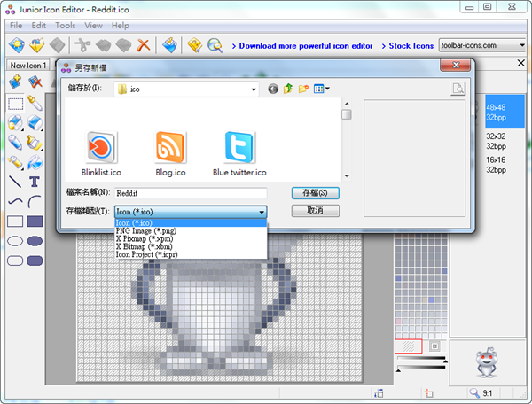Follow Download more powerful icon editor link
The width and height of the screenshot is (532, 404).
point(305,46)
